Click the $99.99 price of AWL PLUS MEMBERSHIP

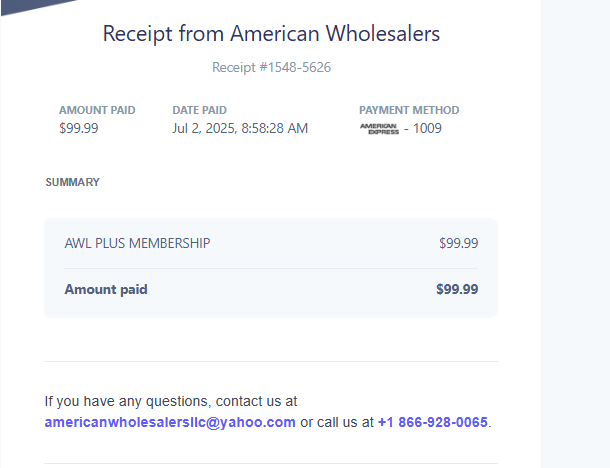click(458, 243)
